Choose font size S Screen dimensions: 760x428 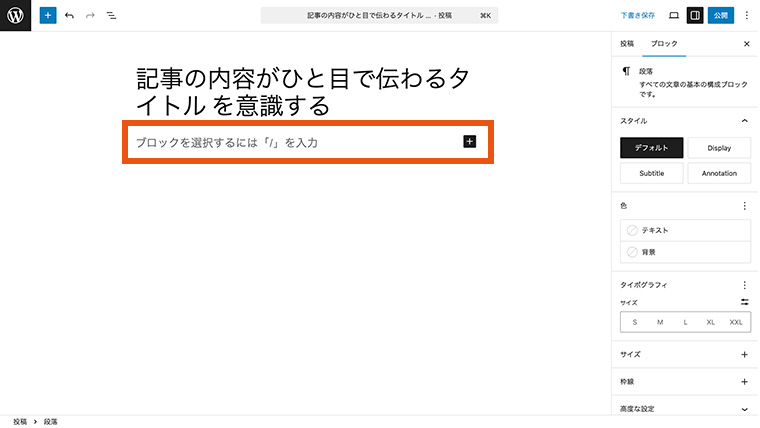point(634,322)
